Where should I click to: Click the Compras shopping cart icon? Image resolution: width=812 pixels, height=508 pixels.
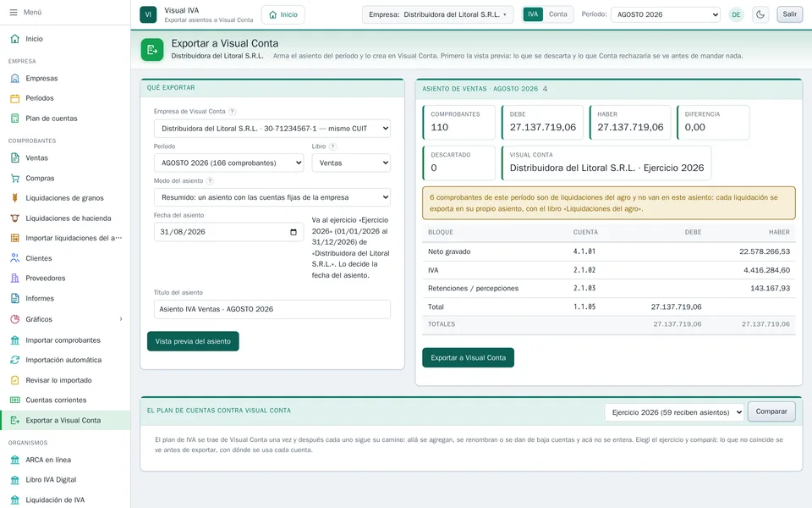(15, 179)
